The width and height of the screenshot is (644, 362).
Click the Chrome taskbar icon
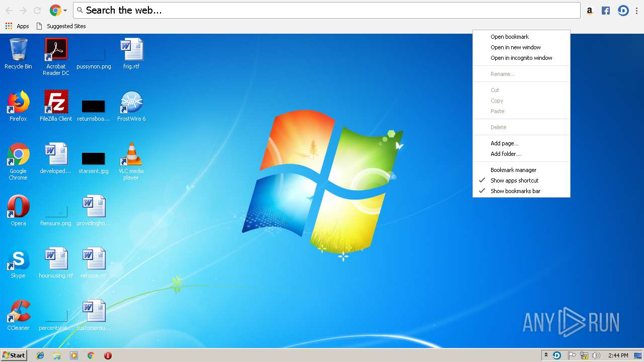coord(91,355)
